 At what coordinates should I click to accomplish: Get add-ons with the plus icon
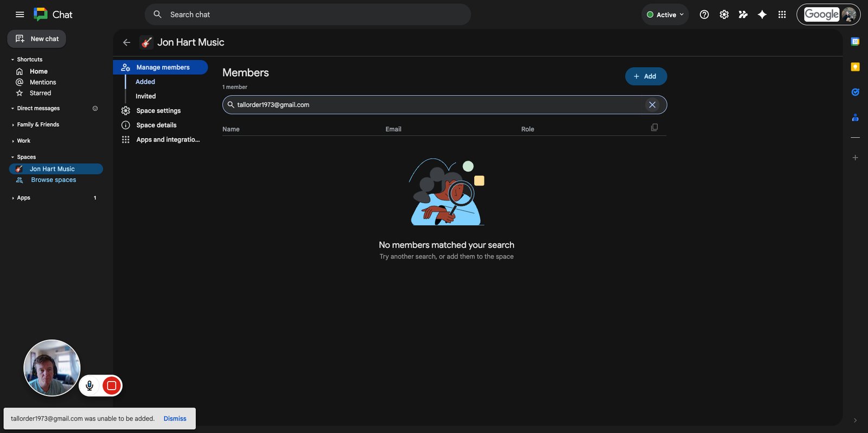(855, 158)
